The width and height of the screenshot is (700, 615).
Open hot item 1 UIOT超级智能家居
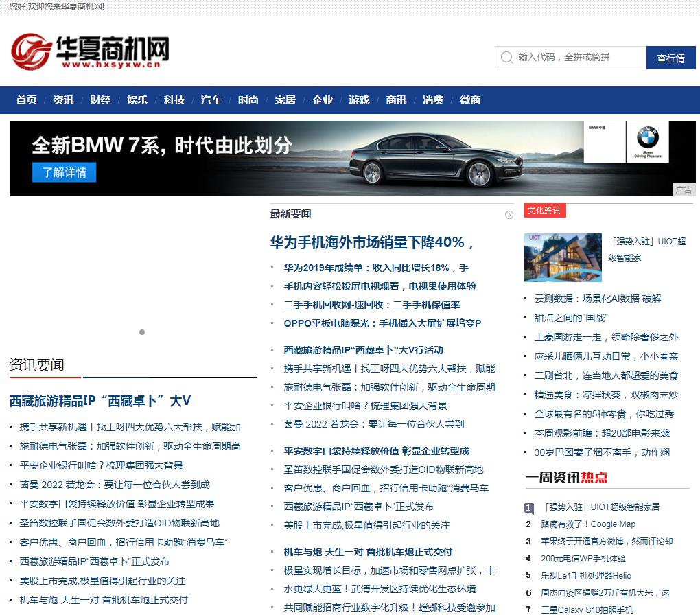600,507
